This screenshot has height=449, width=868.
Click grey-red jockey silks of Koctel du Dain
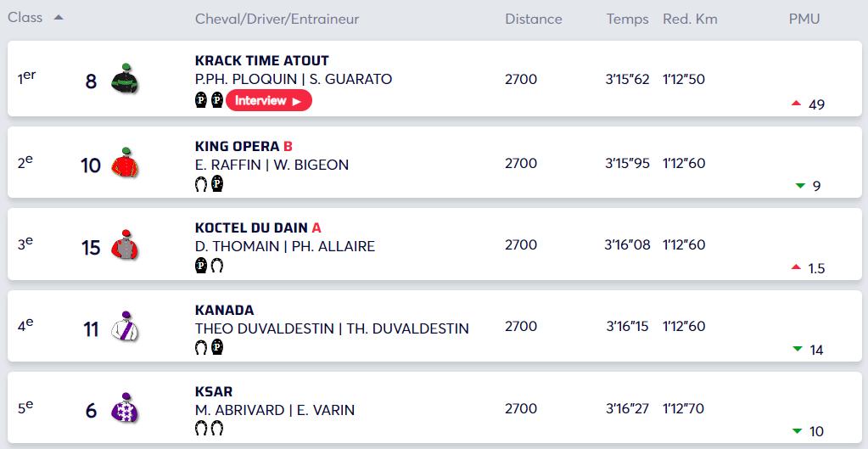[x=124, y=244]
